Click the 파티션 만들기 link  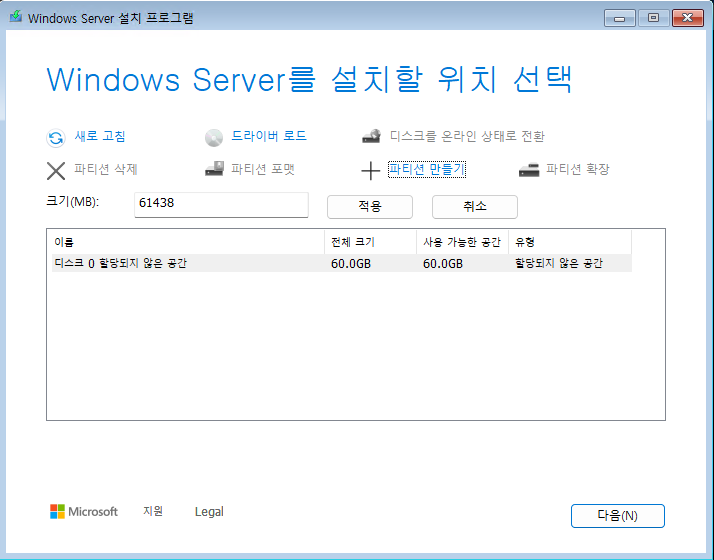click(427, 169)
